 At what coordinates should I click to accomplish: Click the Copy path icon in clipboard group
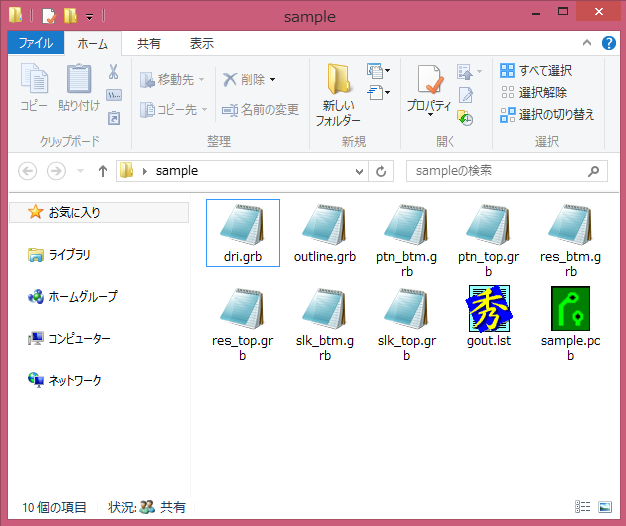pos(114,95)
